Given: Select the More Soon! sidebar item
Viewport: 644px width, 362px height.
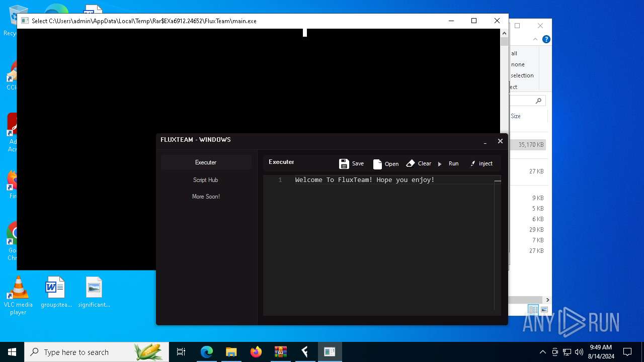Looking at the screenshot, I should (x=206, y=197).
